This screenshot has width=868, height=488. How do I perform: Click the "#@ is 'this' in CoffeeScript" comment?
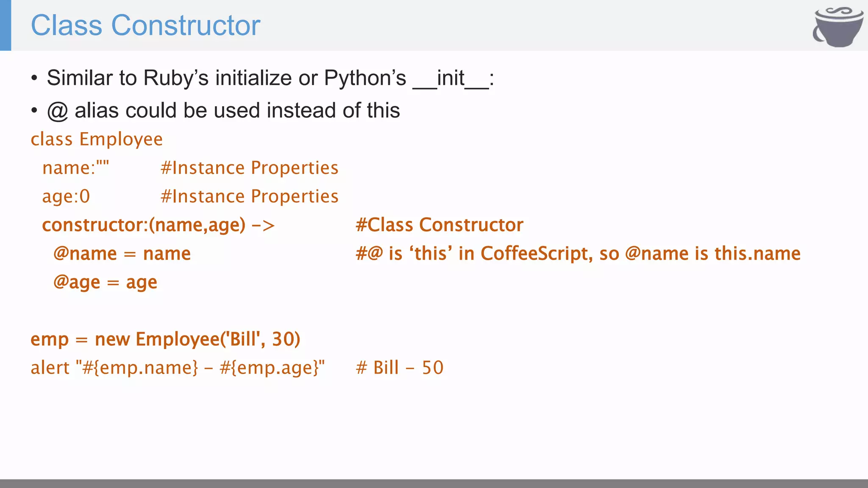(x=578, y=253)
